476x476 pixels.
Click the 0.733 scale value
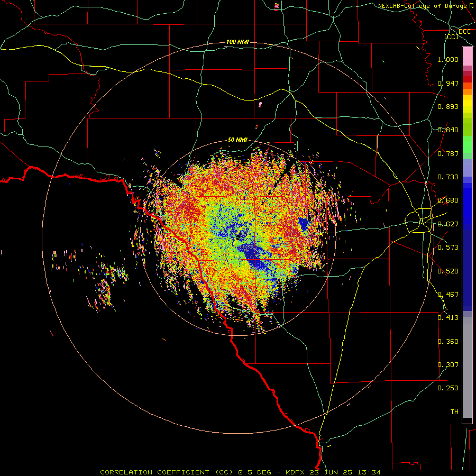[x=448, y=177]
